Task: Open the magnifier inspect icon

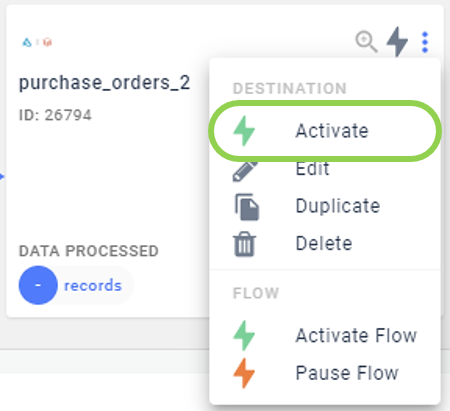Action: tap(366, 42)
